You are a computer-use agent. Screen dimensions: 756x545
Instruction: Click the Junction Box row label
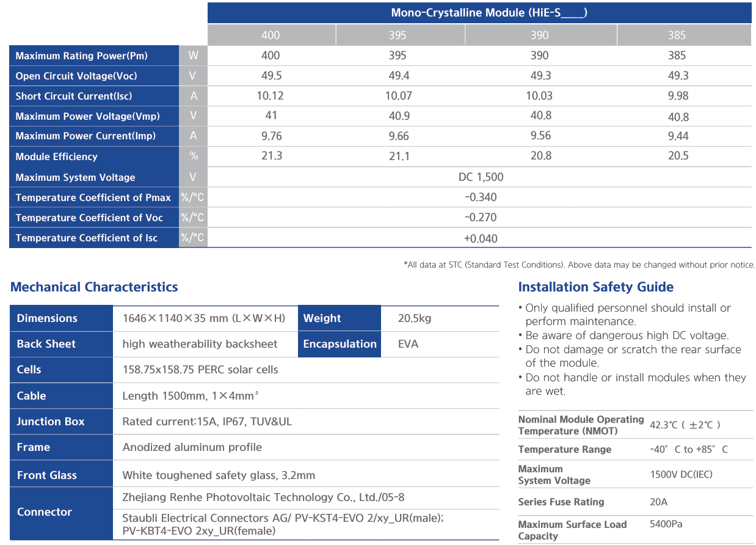click(x=51, y=422)
